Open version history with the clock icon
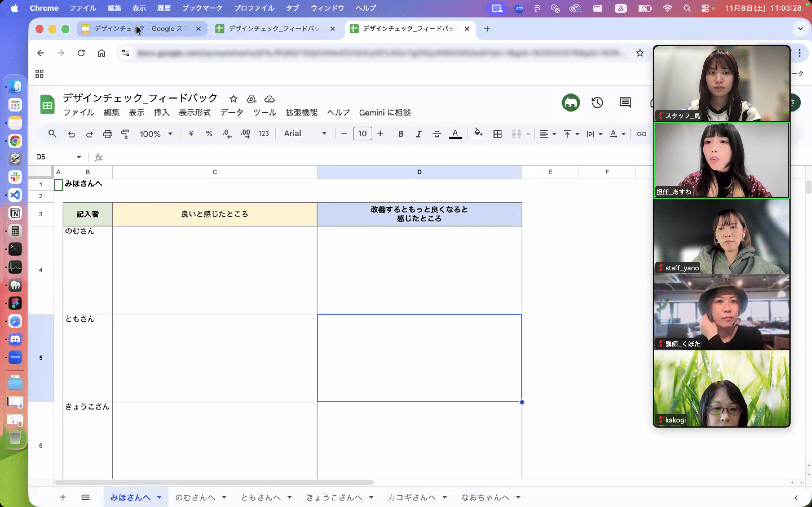 tap(597, 103)
